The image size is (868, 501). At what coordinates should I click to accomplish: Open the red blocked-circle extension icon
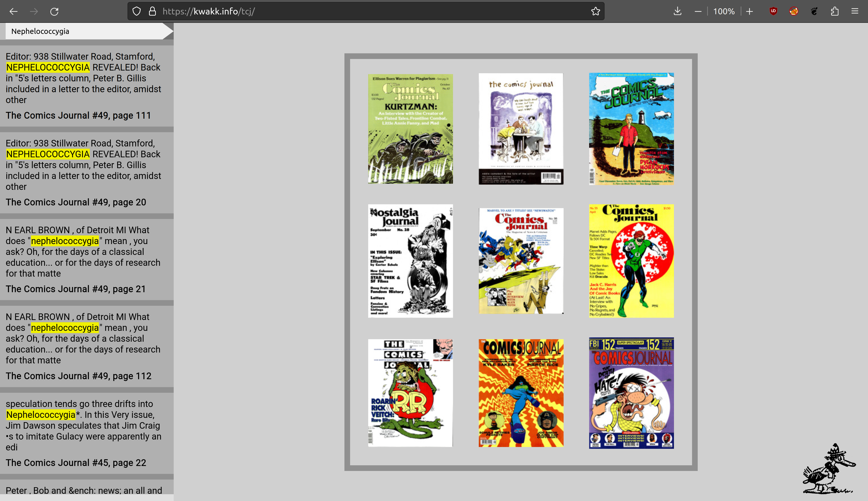[x=794, y=11]
